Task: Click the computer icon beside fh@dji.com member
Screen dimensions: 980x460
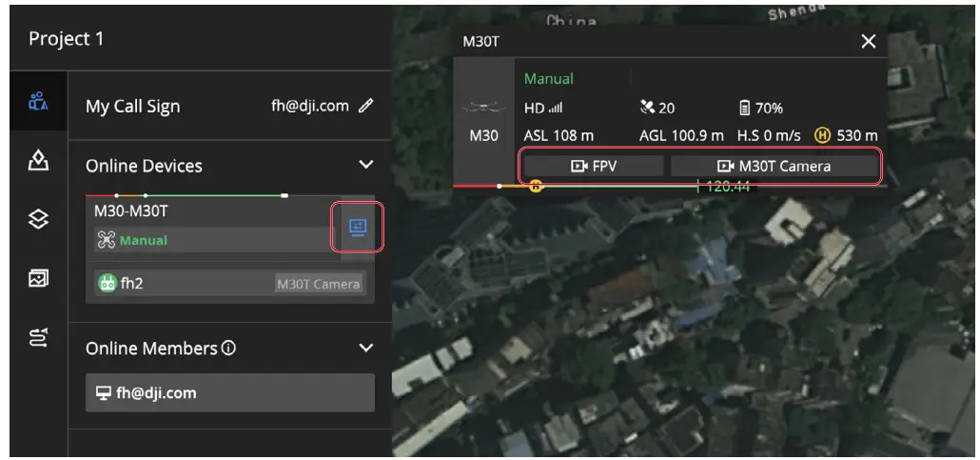Action: click(103, 393)
